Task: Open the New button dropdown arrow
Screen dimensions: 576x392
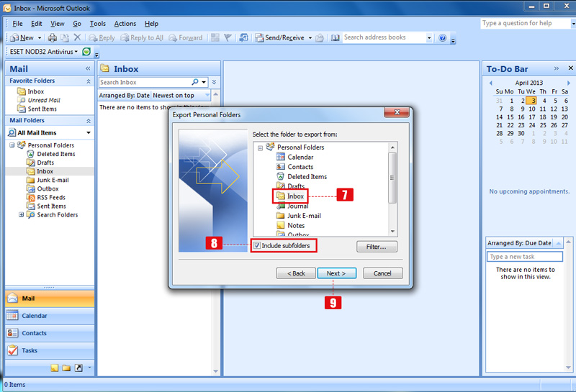Action: pyautogui.click(x=40, y=37)
